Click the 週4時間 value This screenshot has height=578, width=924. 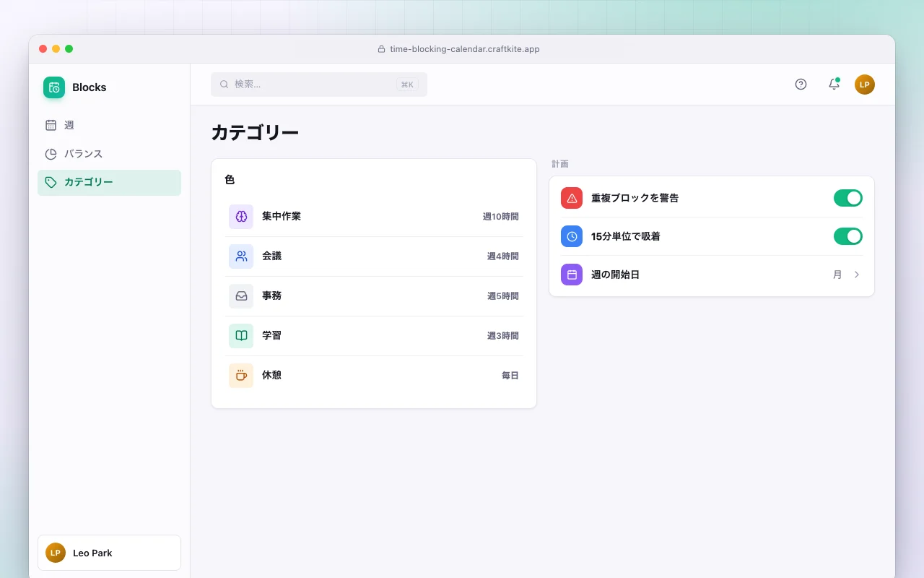503,256
